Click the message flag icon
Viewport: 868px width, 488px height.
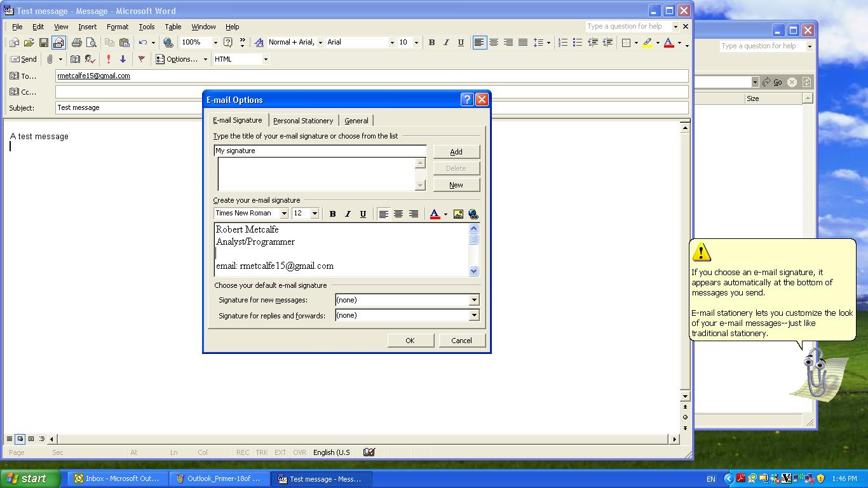tap(141, 59)
